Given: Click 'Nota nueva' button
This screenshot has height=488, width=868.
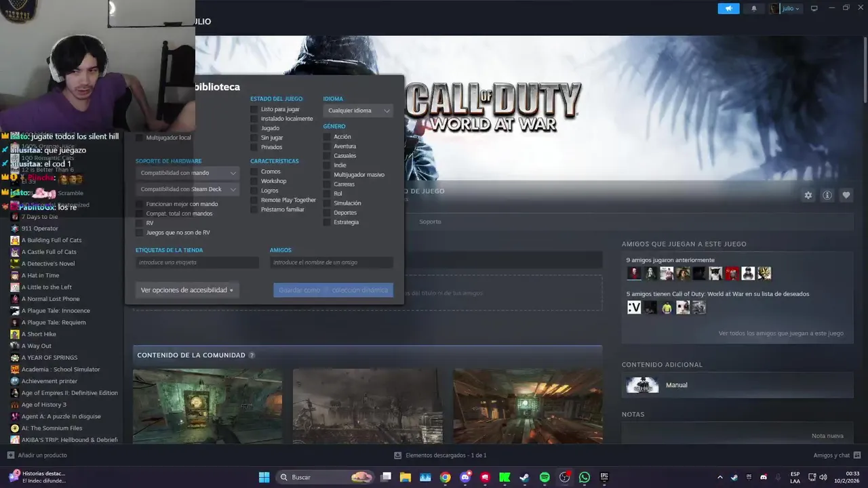Looking at the screenshot, I should 827,436.
